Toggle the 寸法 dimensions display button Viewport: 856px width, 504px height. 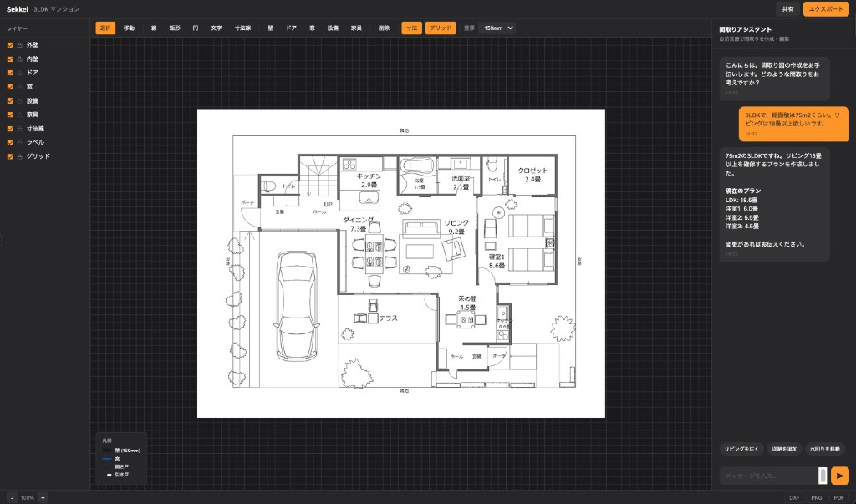[411, 28]
